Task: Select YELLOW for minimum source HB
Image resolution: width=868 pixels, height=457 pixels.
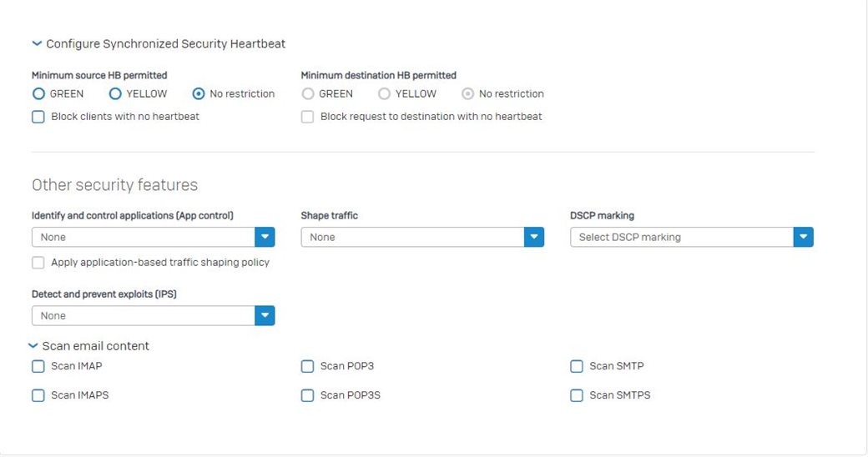Action: point(115,94)
